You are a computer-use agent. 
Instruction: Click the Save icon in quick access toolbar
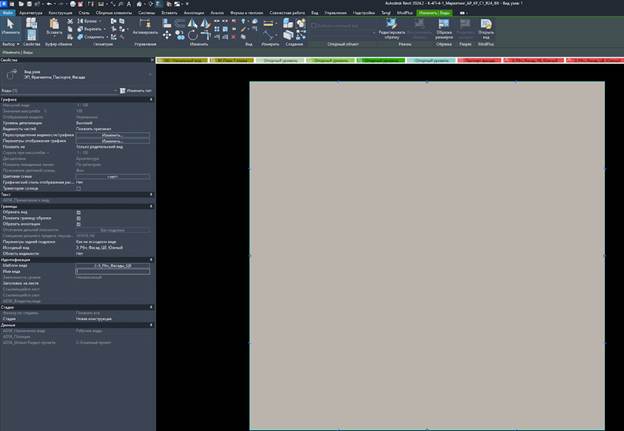29,4
